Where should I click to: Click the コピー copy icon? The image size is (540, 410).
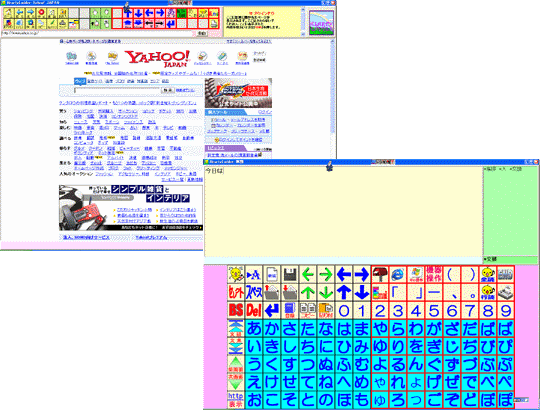[x=308, y=310]
